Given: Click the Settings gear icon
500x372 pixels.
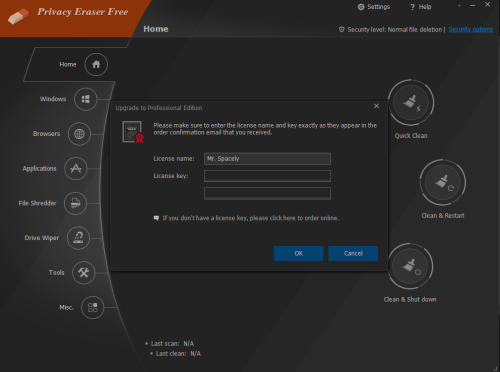Looking at the screenshot, I should tap(361, 7).
